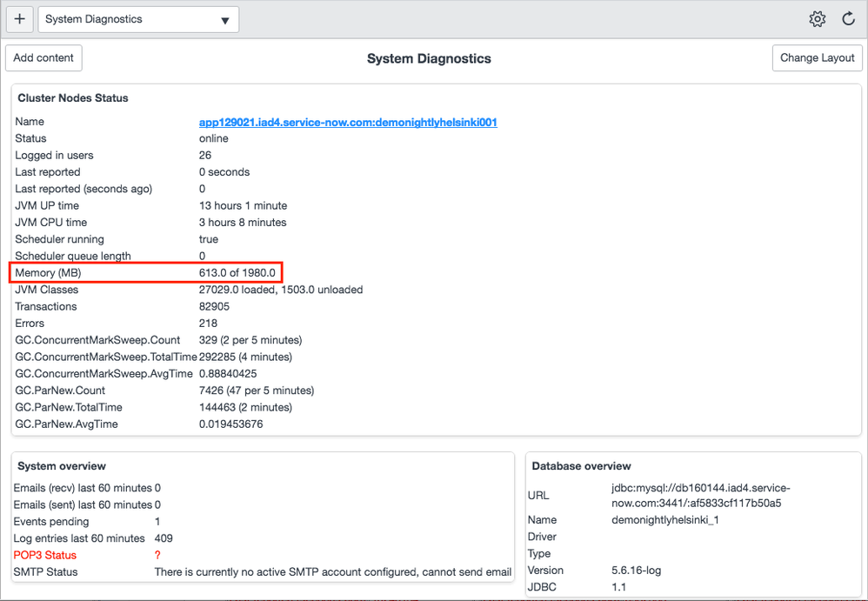Select the Cluster Nodes Status widget header

pos(73,98)
